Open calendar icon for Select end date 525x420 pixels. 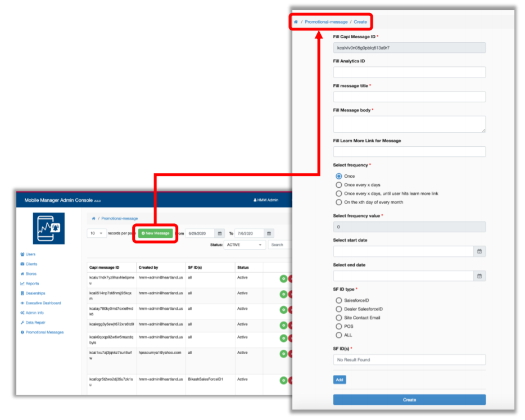click(479, 276)
